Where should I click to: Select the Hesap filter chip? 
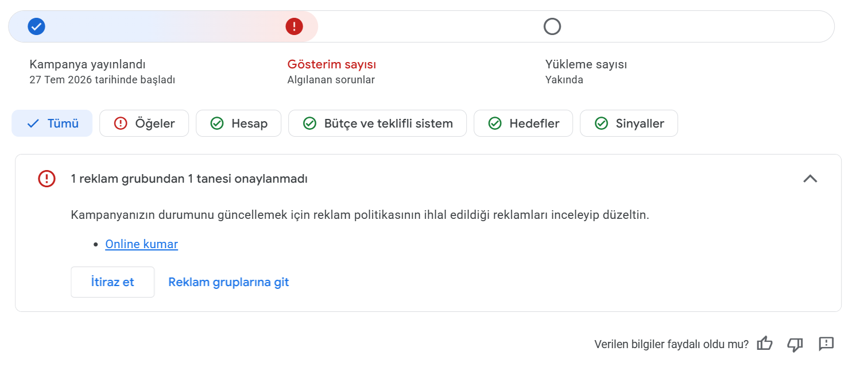(x=239, y=123)
